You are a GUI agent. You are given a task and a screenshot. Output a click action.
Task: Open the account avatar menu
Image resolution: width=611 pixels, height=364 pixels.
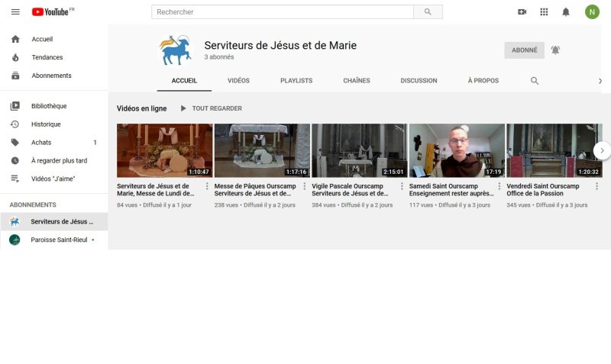tap(592, 12)
